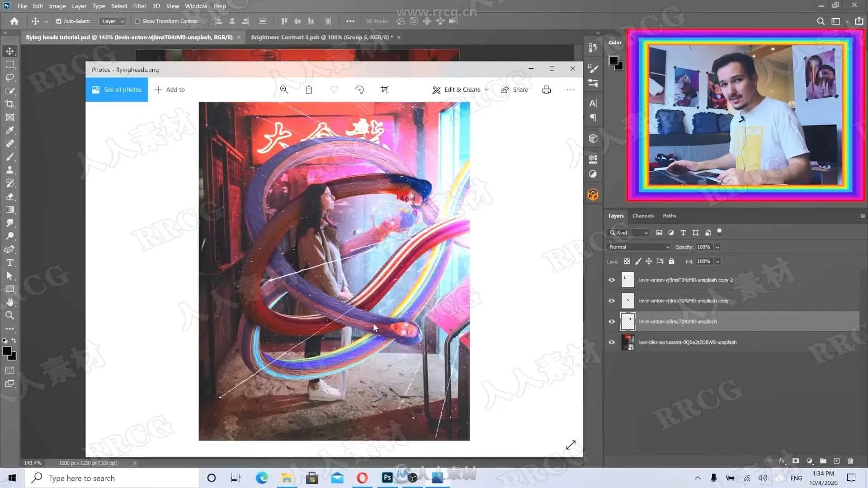The height and width of the screenshot is (488, 868).
Task: Expand Edit & Create dropdown in Photos
Action: pos(487,89)
